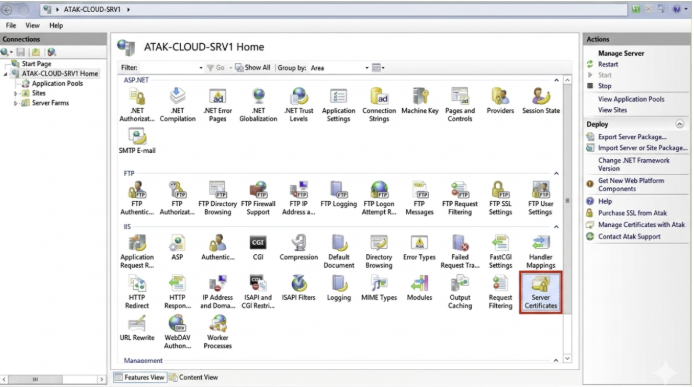
Task: Open the Server Certificates feature
Action: tap(540, 292)
